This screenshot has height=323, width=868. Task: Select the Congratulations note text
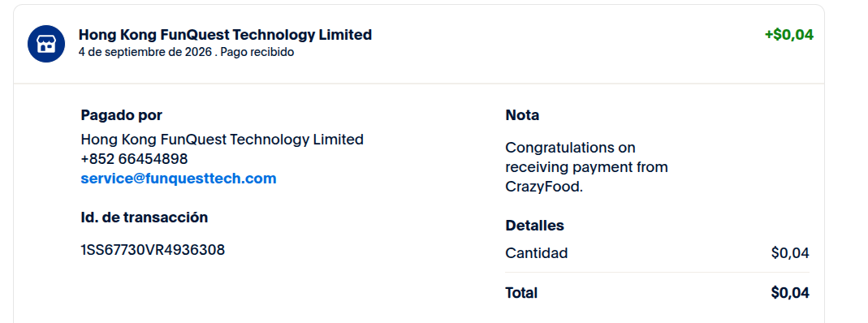tap(586, 167)
